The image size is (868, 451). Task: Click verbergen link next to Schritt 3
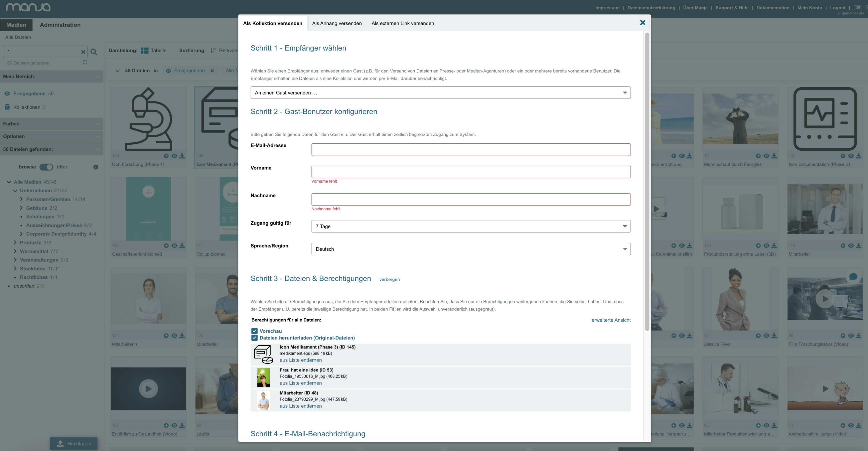pyautogui.click(x=389, y=279)
